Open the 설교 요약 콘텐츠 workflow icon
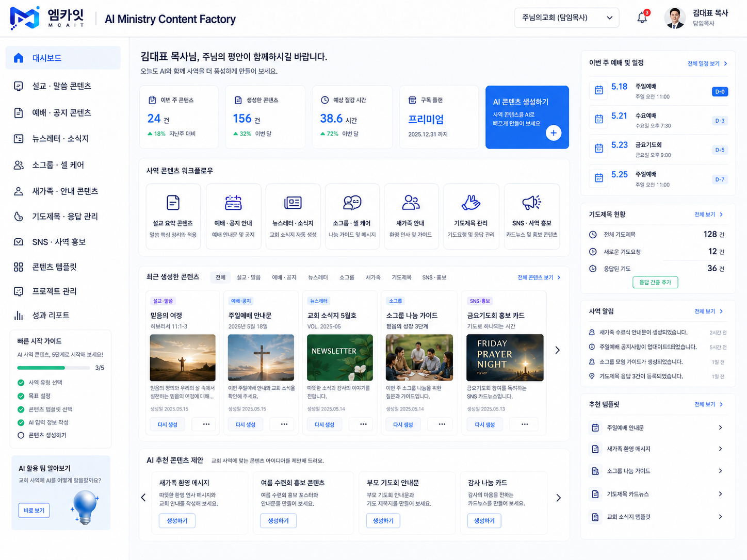Screen dimensions: 747x560 pos(173,203)
